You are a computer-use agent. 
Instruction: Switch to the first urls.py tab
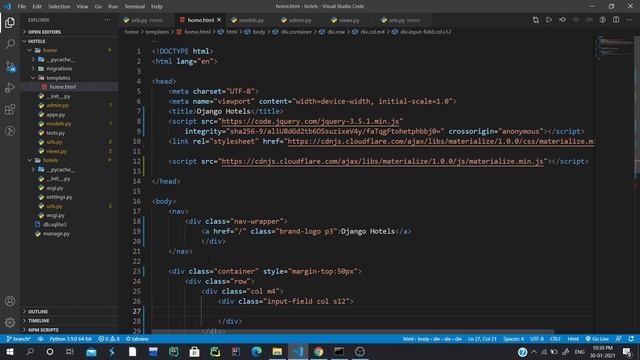coord(147,20)
